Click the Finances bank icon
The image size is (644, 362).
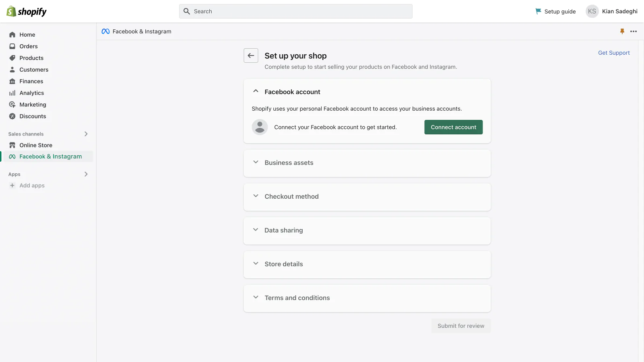[12, 81]
